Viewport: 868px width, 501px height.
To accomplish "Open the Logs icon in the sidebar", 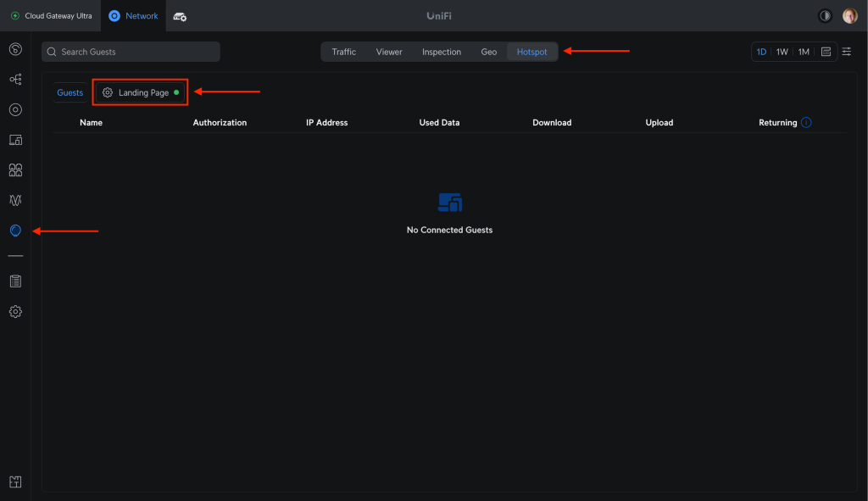I will click(15, 281).
